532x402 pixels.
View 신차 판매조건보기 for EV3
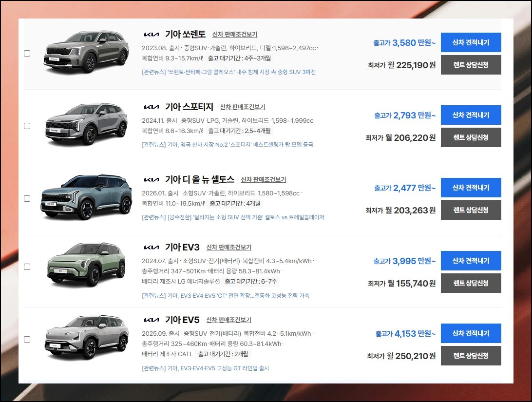click(x=229, y=248)
